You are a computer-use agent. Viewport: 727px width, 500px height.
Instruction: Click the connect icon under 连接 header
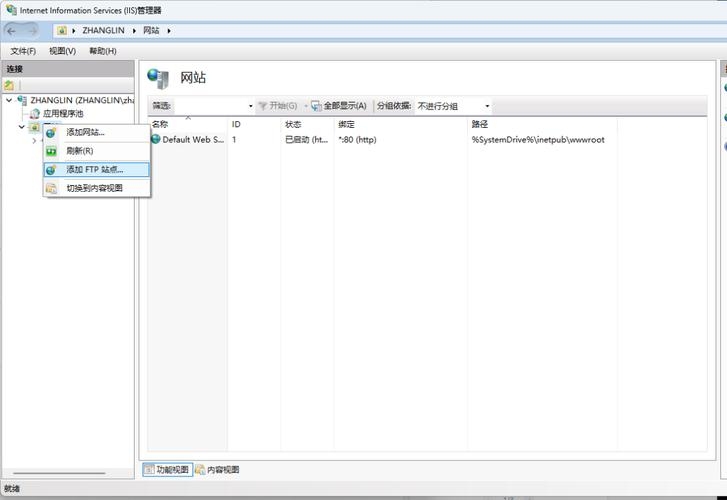pos(10,86)
